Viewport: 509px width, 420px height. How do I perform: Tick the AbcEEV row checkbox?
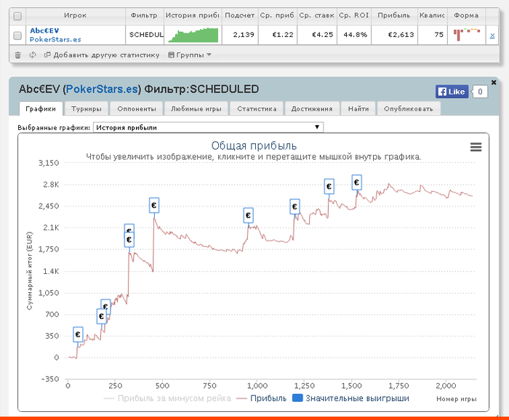coord(17,36)
